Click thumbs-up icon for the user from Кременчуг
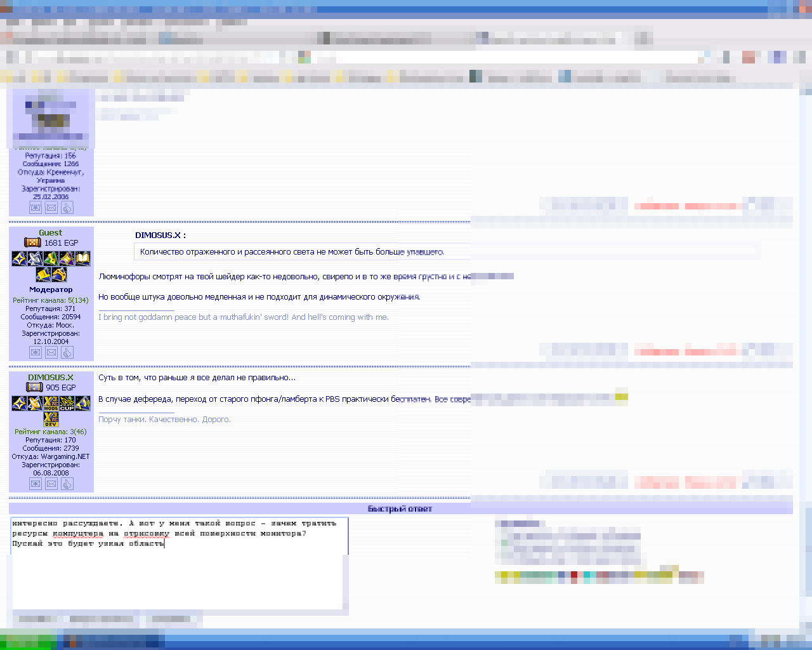Image resolution: width=812 pixels, height=650 pixels. tap(67, 208)
